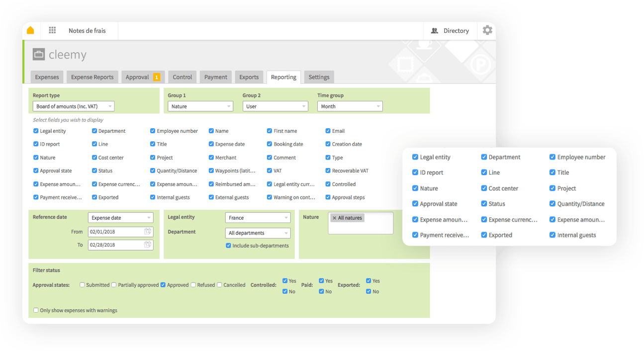Uncheck the Merchant field checkbox
The height and width of the screenshot is (351, 644).
pyautogui.click(x=211, y=158)
